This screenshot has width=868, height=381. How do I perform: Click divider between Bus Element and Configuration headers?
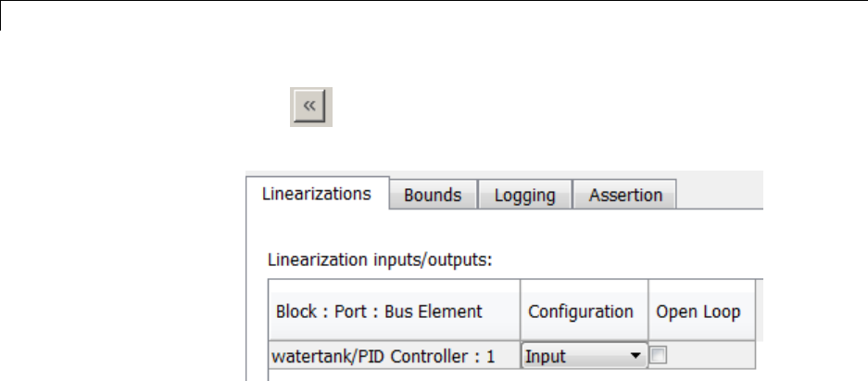[521, 311]
